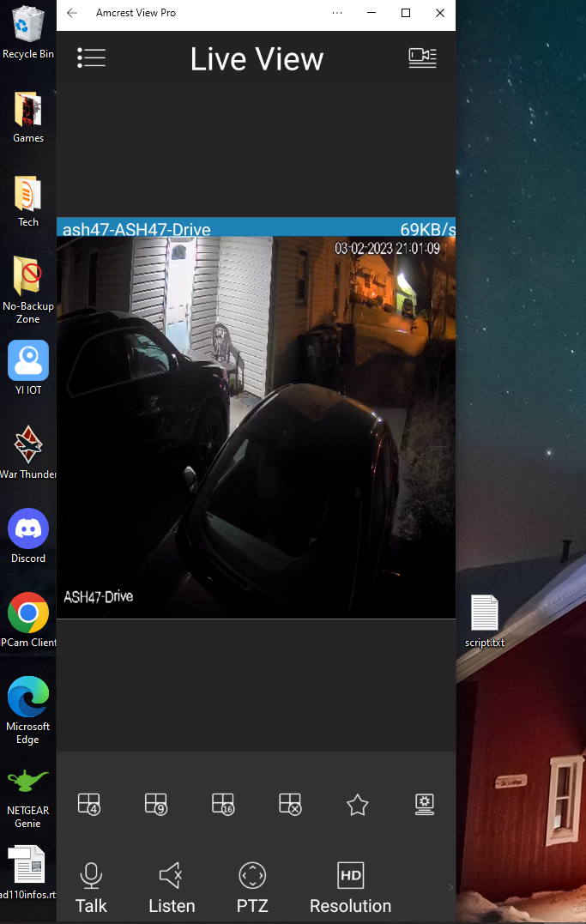Show more bottom toolbar options arrow
Screen dimensions: 586x924
point(450,887)
